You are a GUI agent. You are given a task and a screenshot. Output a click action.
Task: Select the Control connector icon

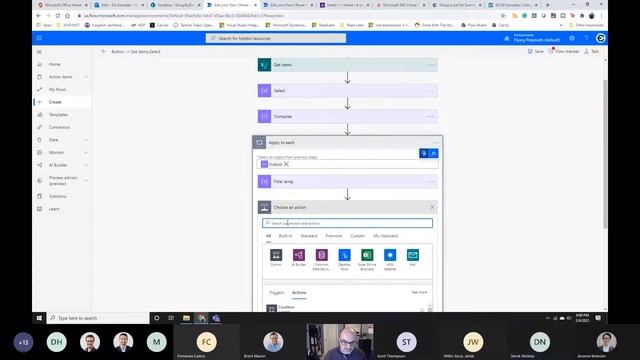[276, 255]
